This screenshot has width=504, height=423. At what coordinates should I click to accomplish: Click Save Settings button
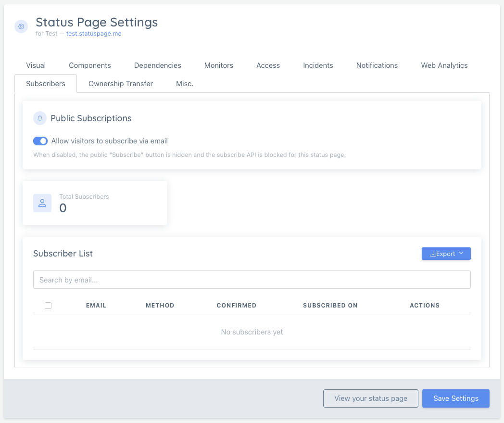coord(456,398)
